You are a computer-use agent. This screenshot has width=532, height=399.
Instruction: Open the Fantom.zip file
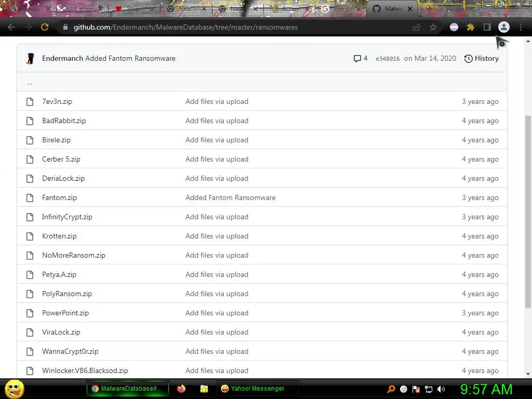click(59, 198)
